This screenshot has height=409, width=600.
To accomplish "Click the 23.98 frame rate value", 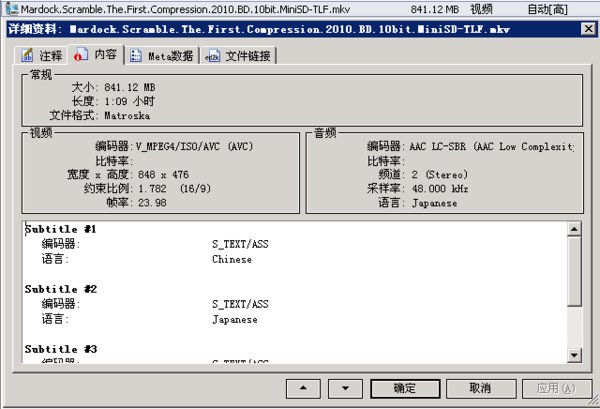I will (x=152, y=203).
